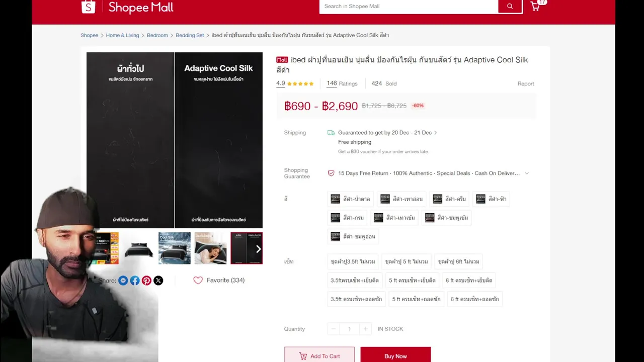The width and height of the screenshot is (644, 362).
Task: Click the 424 Sold text
Action: coord(384,83)
